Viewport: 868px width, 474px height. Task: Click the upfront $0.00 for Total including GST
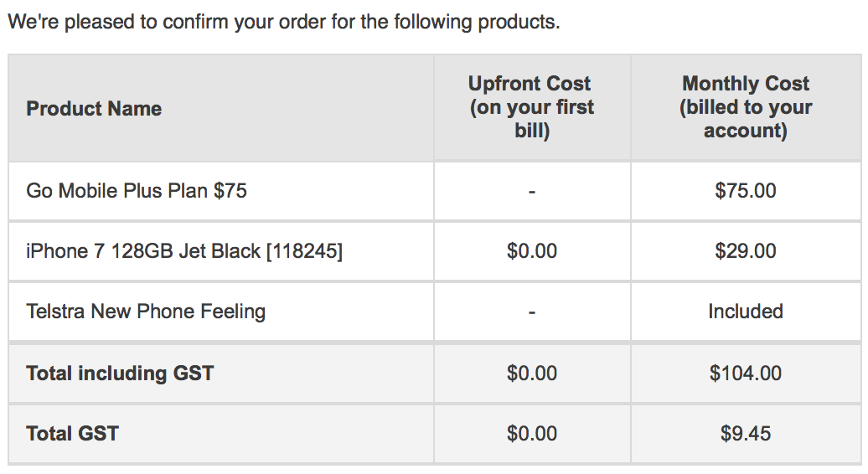coord(531,373)
